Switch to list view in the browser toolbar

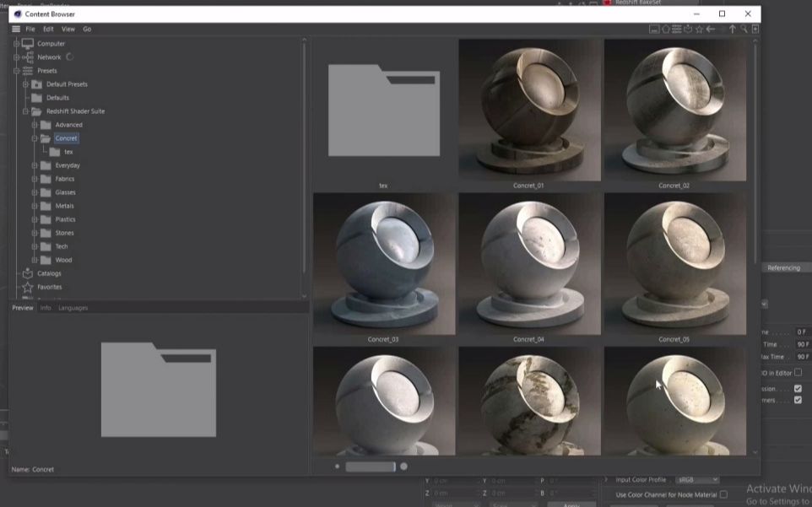[x=675, y=30]
